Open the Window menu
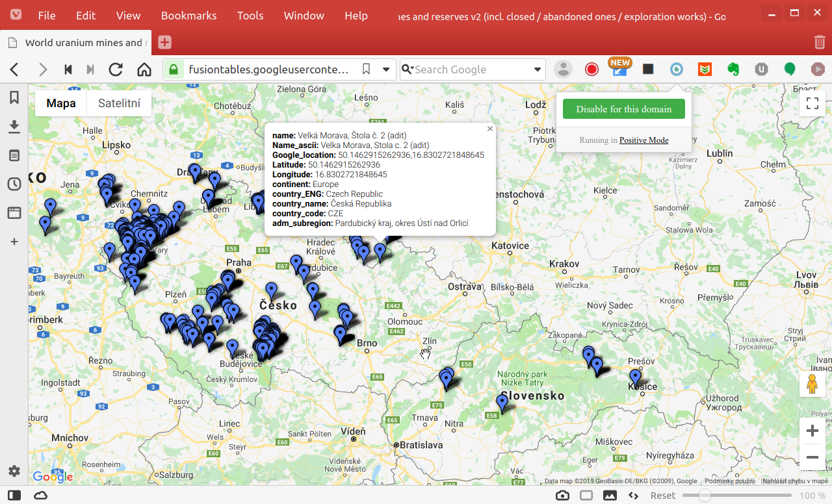The height and width of the screenshot is (504, 832). tap(304, 16)
